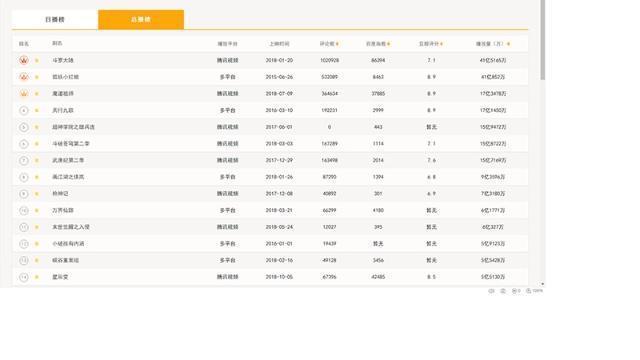Open the 万界仙踪 title link
This screenshot has width=640, height=360.
[63, 211]
